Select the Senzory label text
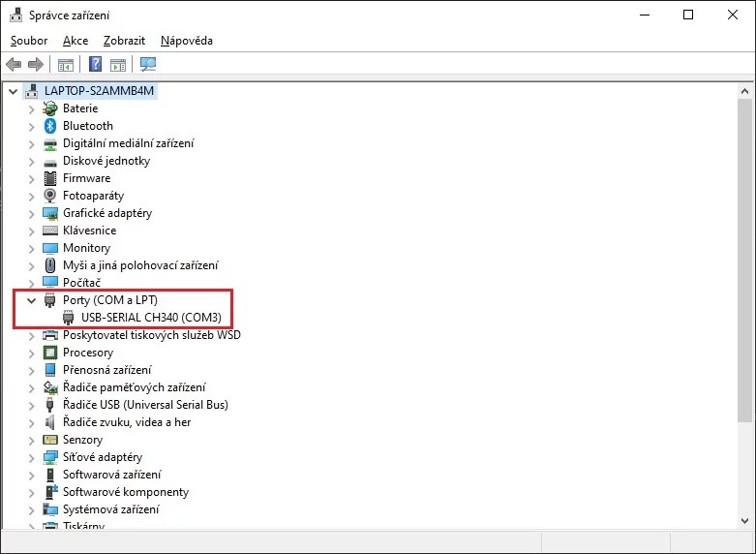Image resolution: width=756 pixels, height=554 pixels. point(83,440)
